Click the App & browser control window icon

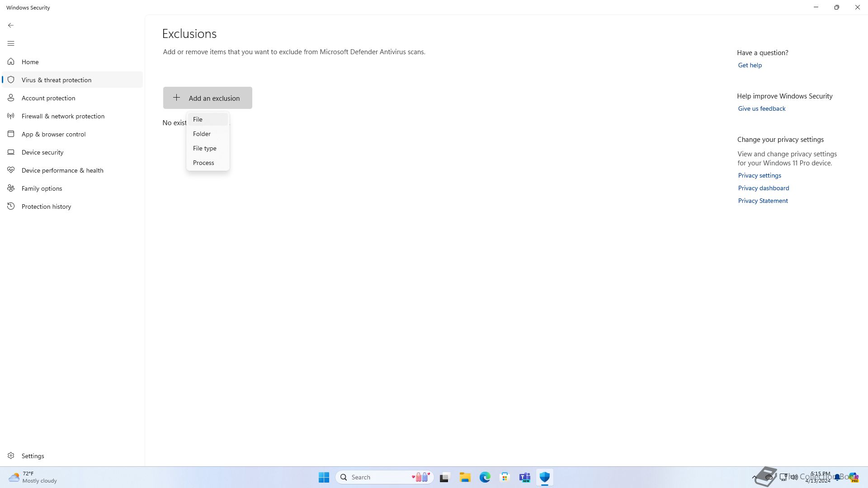click(x=11, y=134)
